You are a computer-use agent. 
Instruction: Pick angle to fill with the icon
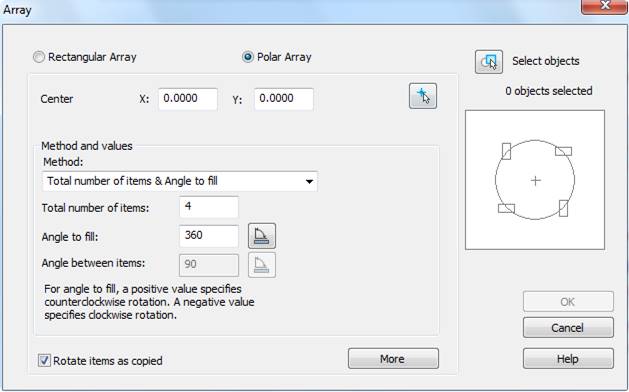click(262, 236)
